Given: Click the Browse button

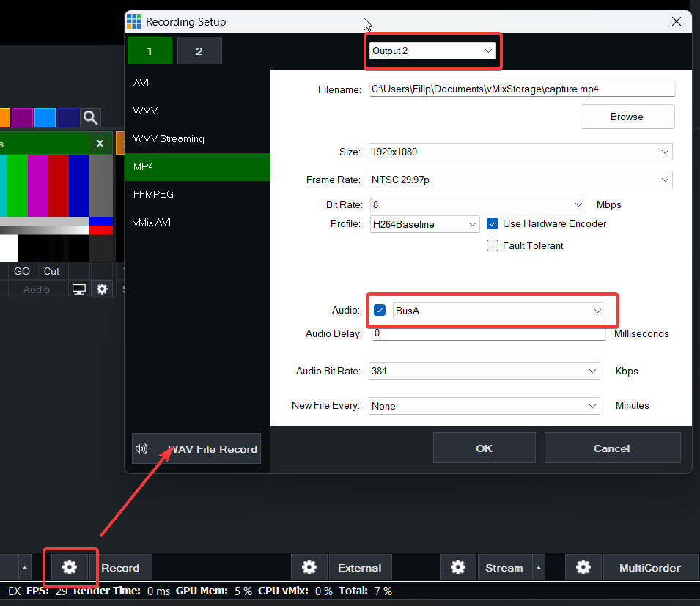Looking at the screenshot, I should click(x=627, y=117).
